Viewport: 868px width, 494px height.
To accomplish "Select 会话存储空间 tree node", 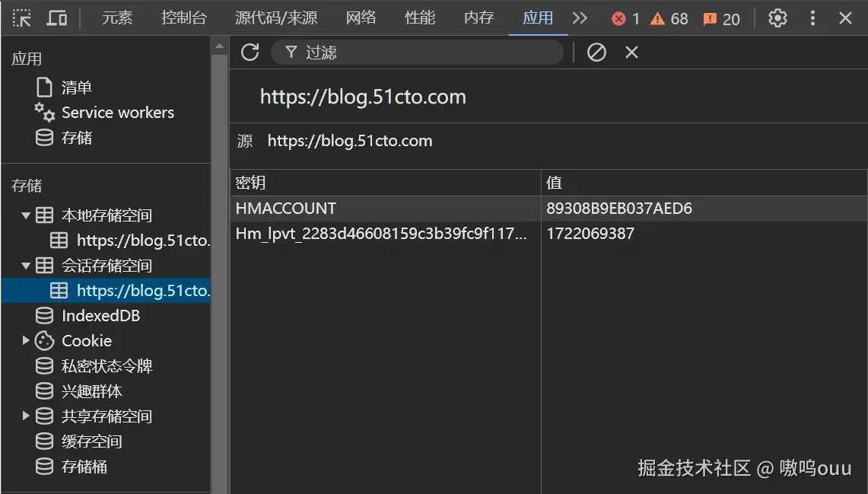I will coord(107,266).
